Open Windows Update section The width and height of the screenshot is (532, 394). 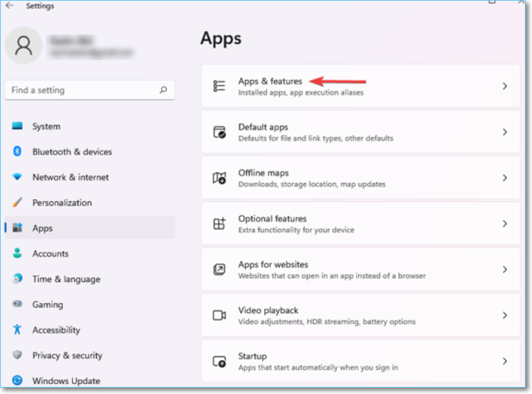[66, 381]
